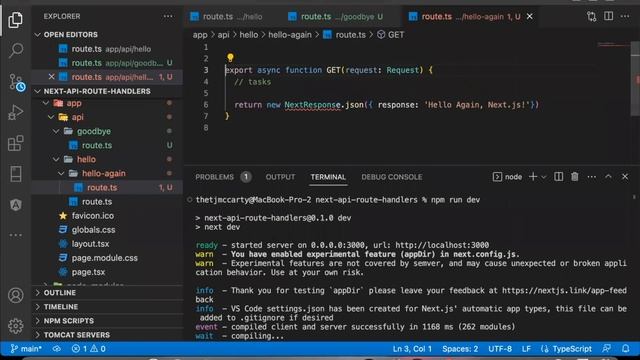Collapse the hello folder
The height and width of the screenshot is (360, 640).
[56, 159]
